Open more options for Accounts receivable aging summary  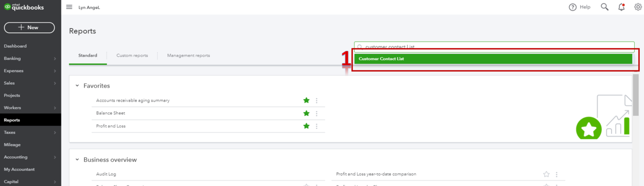316,100
